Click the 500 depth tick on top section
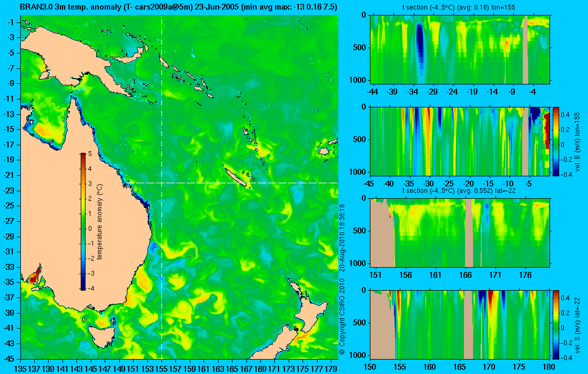This screenshot has height=374, width=588. pos(360,48)
